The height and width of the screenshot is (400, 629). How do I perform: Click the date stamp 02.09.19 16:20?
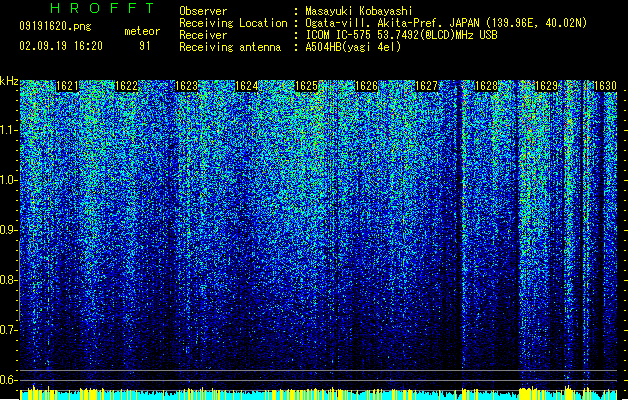coord(61,46)
